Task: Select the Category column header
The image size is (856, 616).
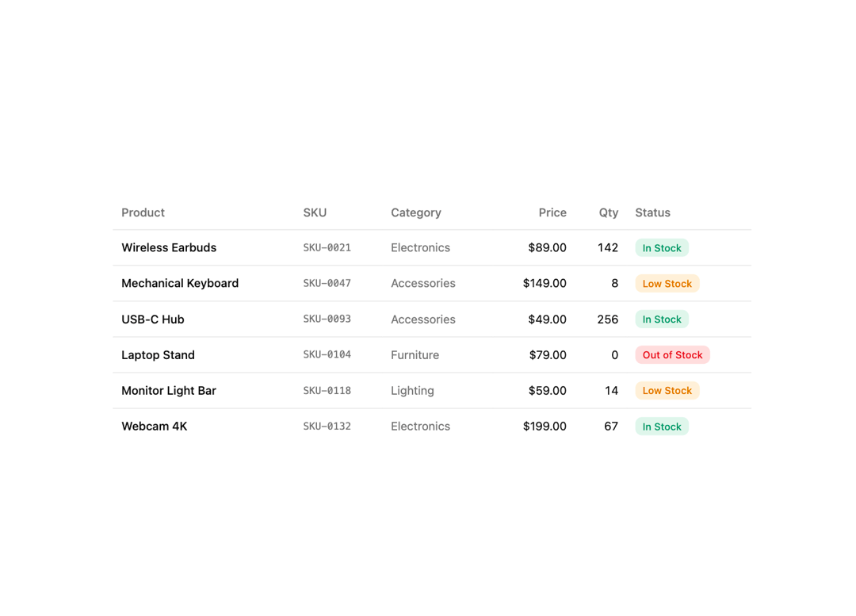Action: tap(416, 212)
